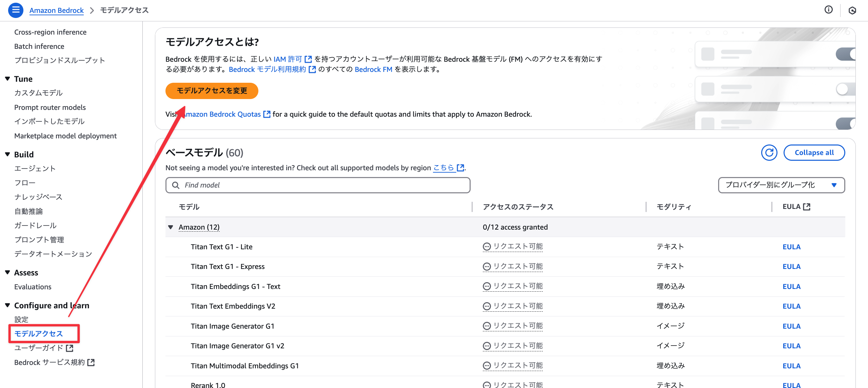
Task: Click status icon for Titan Image Generator G1 v2
Action: pos(487,346)
